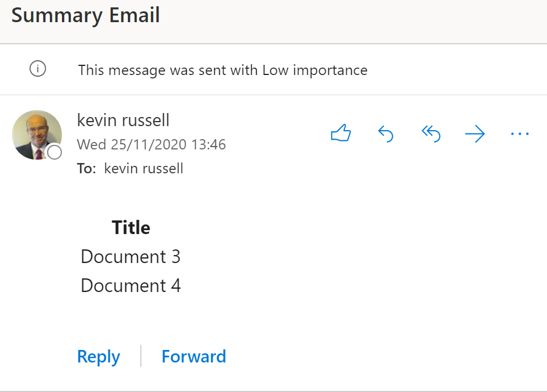Select Document 3 in the message
Image resolution: width=547 pixels, height=392 pixels.
pos(131,257)
